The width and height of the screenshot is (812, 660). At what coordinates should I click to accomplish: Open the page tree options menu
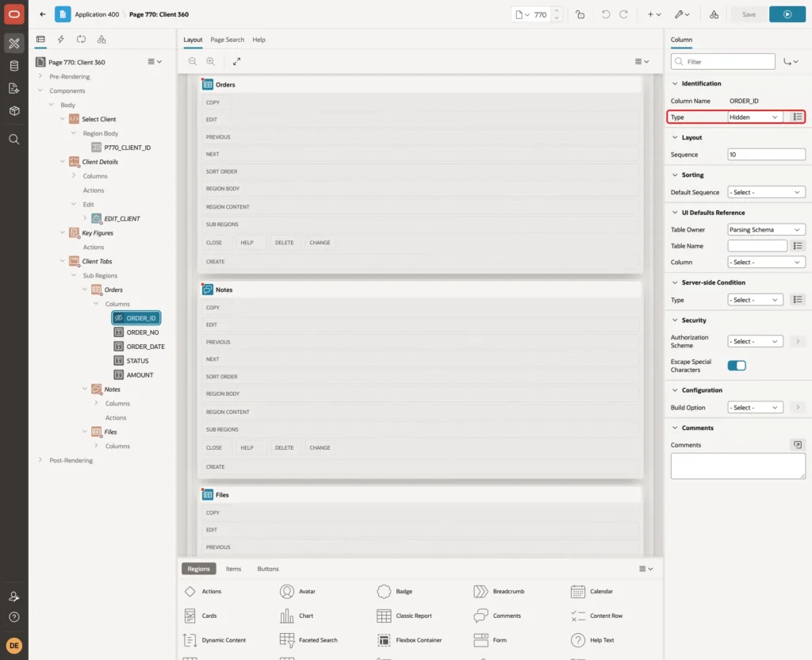click(x=155, y=61)
